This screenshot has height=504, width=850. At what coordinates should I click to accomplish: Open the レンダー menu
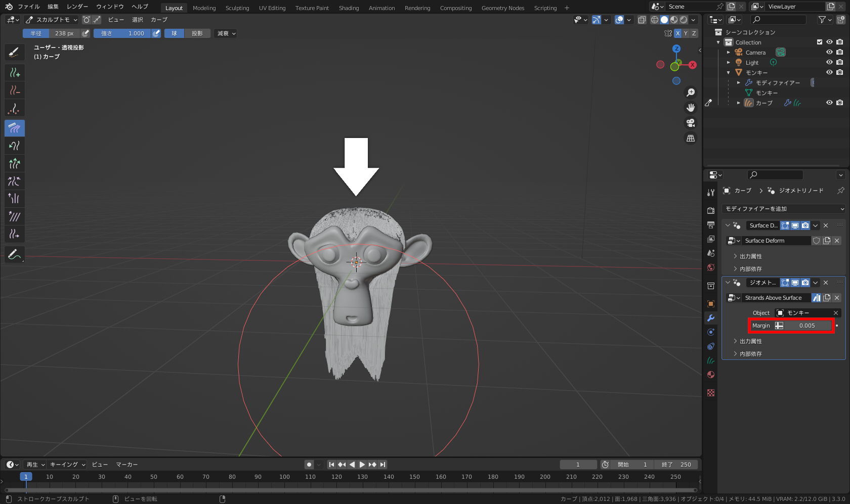point(77,7)
